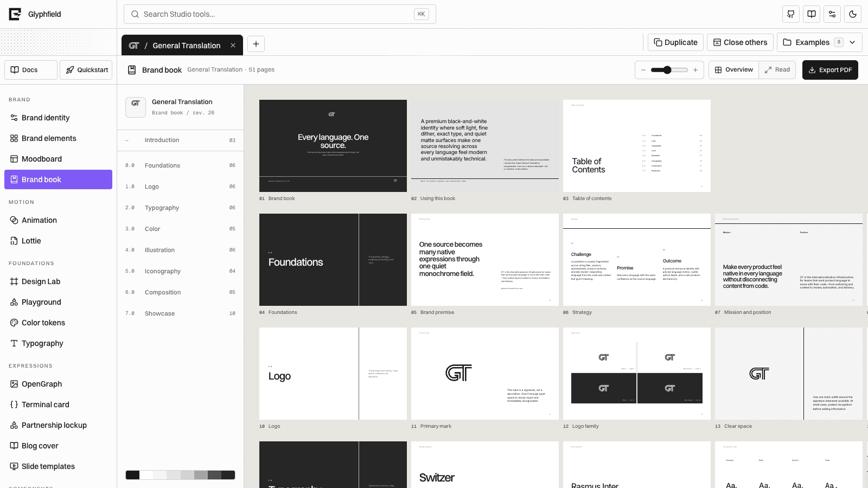Screen dimensions: 868x488
Task: Click the Typography T icon
Action: pyautogui.click(x=14, y=343)
